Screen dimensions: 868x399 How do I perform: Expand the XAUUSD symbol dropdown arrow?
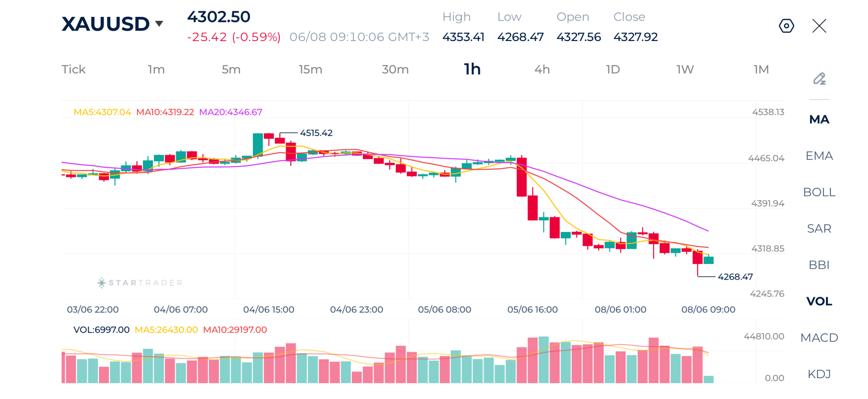coord(159,24)
